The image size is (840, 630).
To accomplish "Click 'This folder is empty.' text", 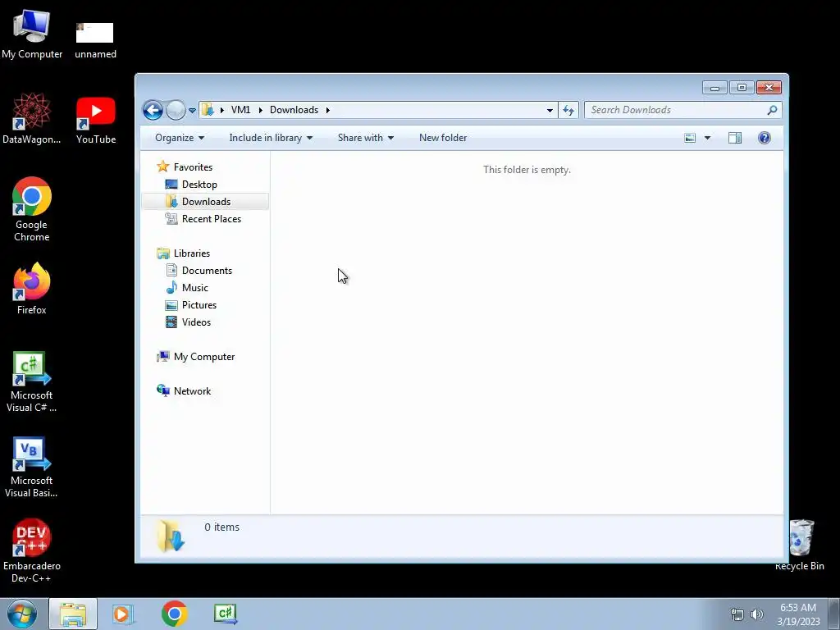I will [527, 170].
